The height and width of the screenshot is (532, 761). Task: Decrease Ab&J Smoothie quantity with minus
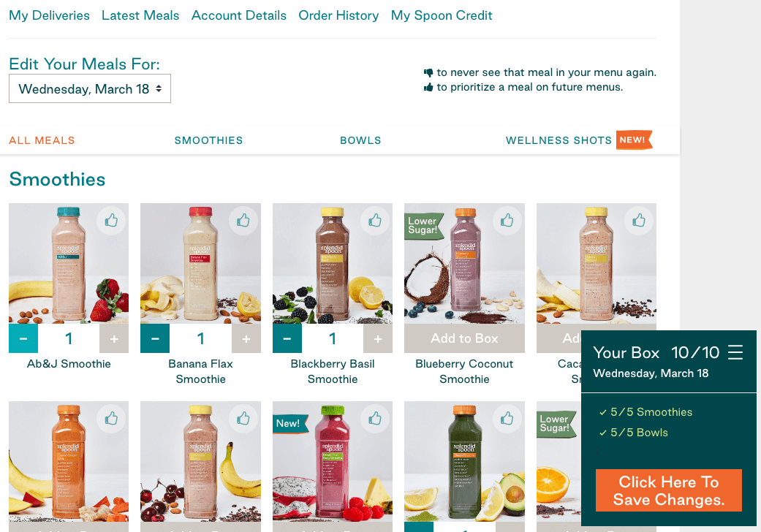[x=23, y=338]
